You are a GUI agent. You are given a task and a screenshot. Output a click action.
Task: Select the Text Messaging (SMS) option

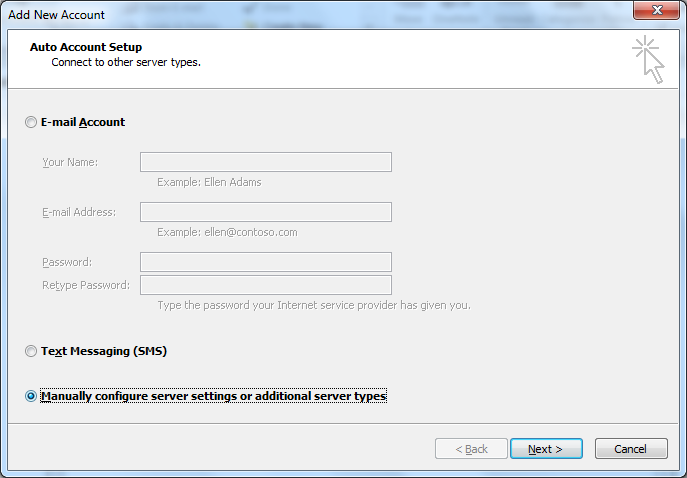tap(31, 351)
